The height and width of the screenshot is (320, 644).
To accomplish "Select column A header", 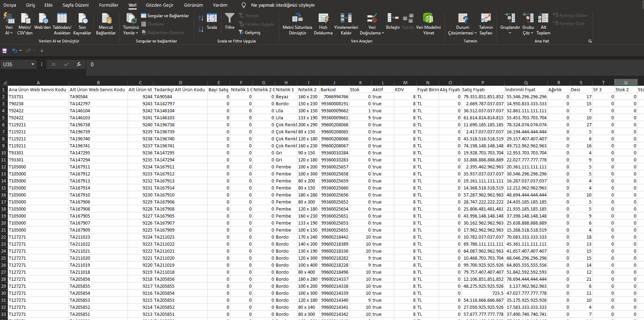I will pyautogui.click(x=38, y=82).
